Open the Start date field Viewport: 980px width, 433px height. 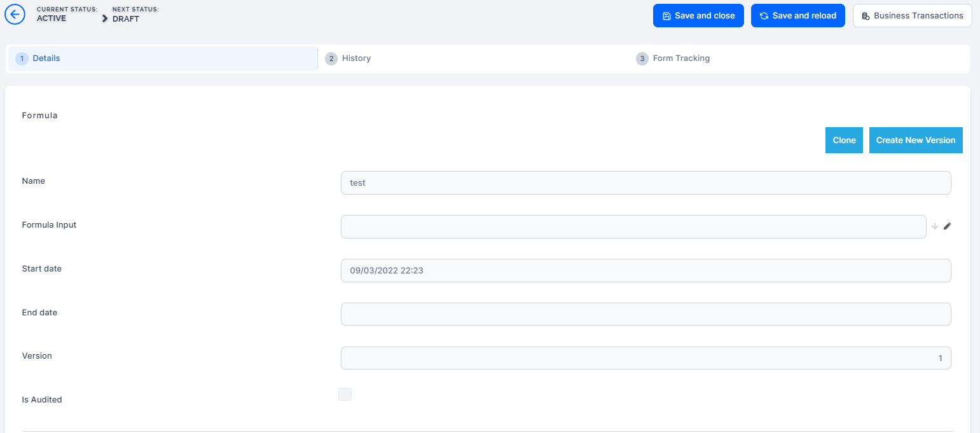[645, 270]
